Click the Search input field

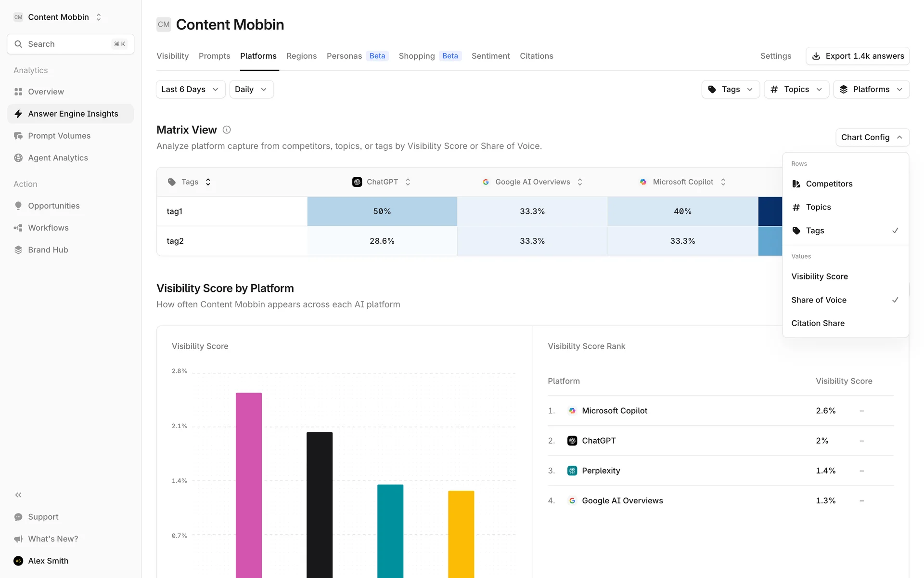(x=70, y=44)
